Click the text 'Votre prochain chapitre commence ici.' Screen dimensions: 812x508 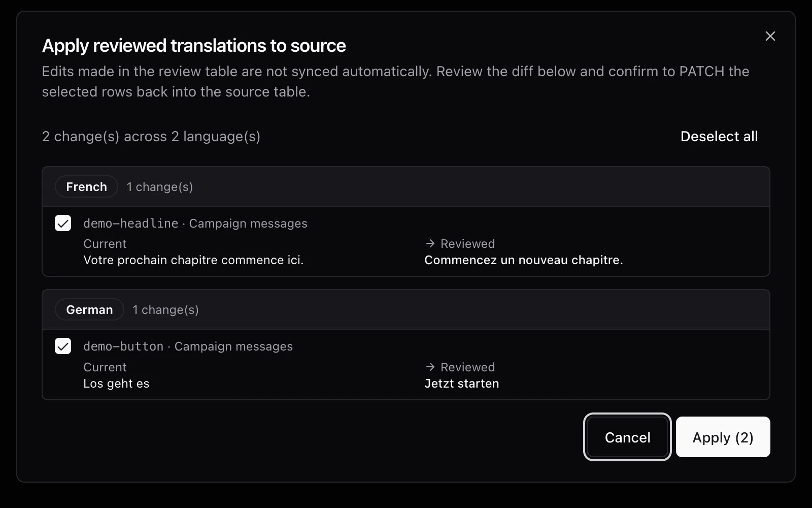click(x=193, y=260)
